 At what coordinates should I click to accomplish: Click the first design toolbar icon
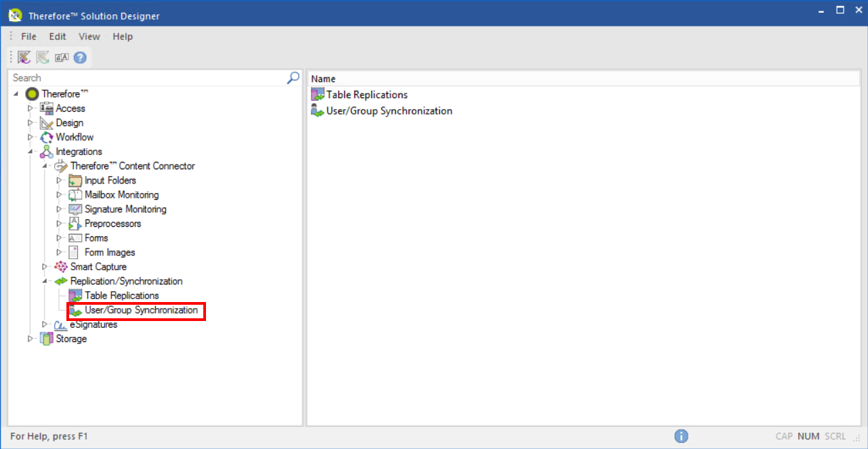click(24, 58)
